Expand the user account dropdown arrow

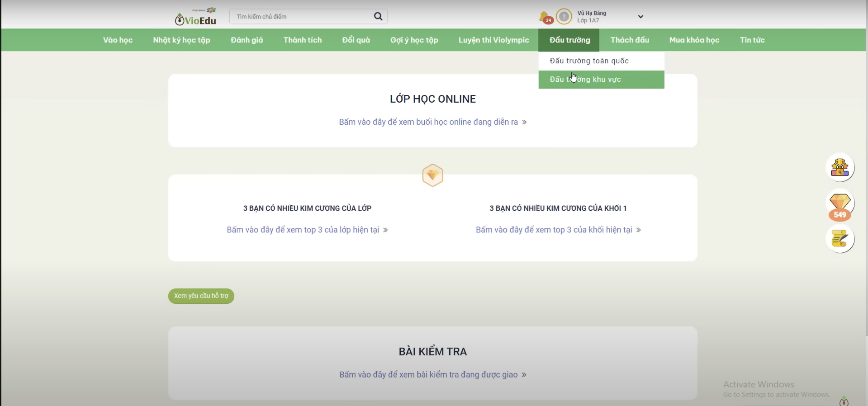(640, 17)
